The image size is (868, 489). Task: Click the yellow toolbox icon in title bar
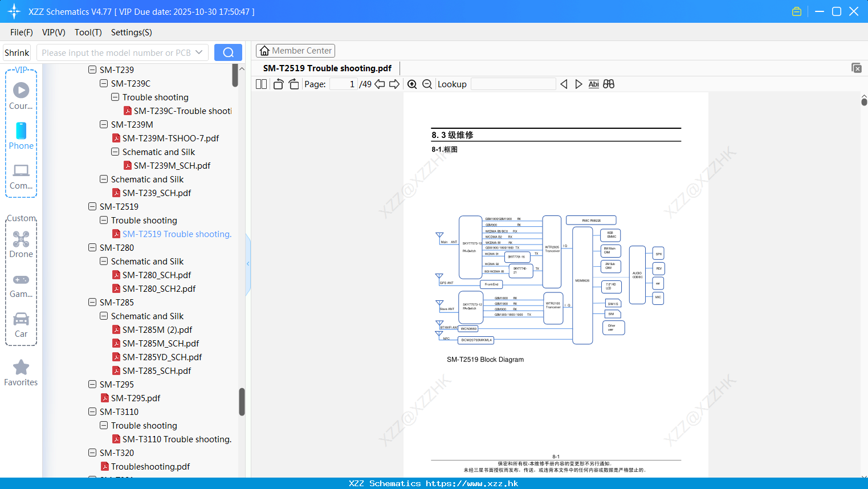[797, 11]
